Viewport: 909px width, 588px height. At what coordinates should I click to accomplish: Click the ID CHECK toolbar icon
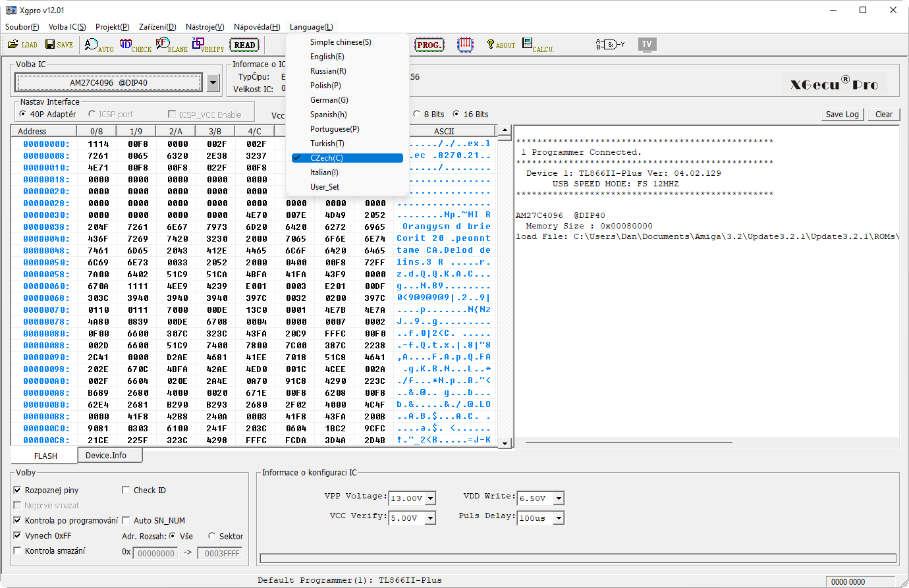[135, 45]
